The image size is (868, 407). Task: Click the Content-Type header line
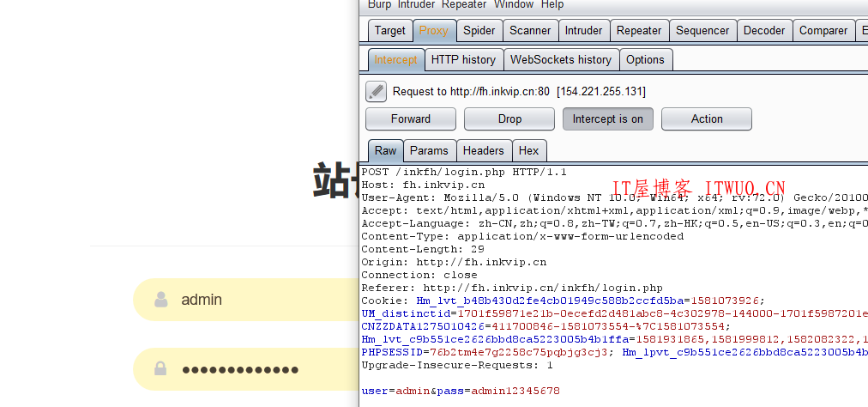522,236
